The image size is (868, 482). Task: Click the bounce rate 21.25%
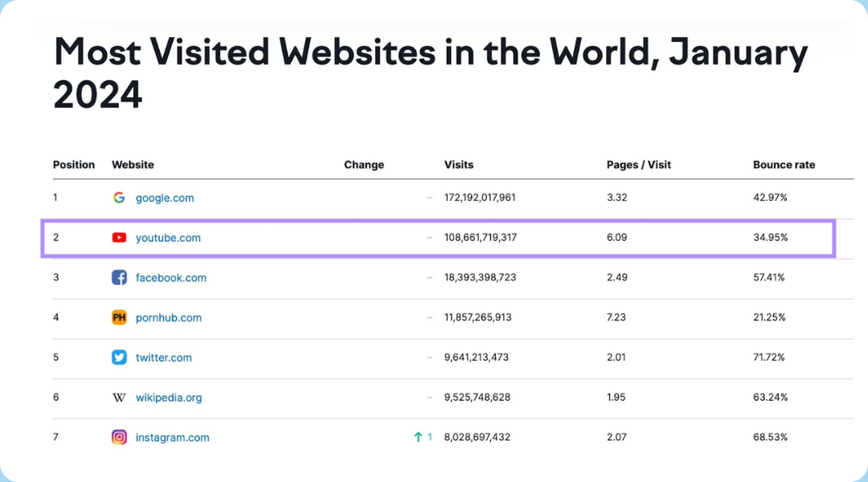[769, 317]
